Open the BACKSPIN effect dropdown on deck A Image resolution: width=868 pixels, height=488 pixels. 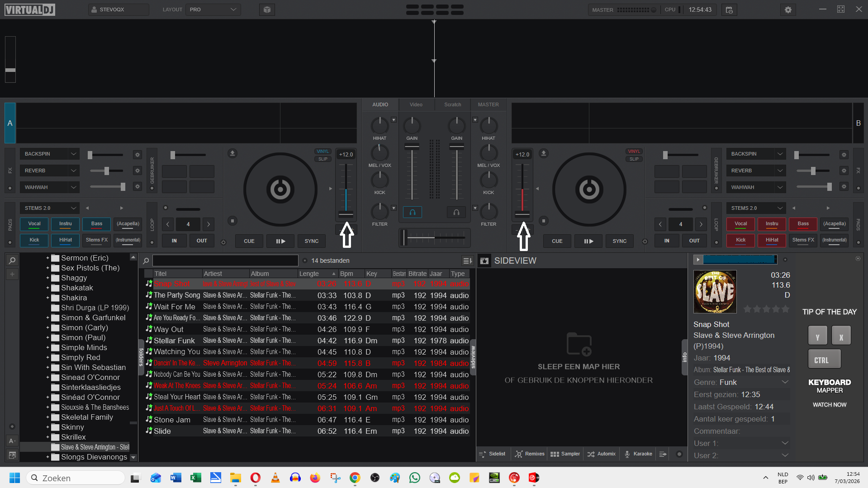[x=73, y=154]
